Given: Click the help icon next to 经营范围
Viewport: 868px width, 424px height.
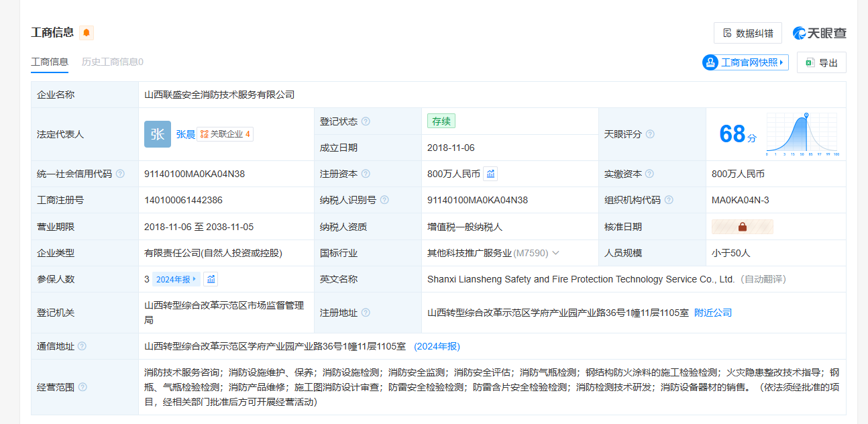Looking at the screenshot, I should click(x=83, y=387).
